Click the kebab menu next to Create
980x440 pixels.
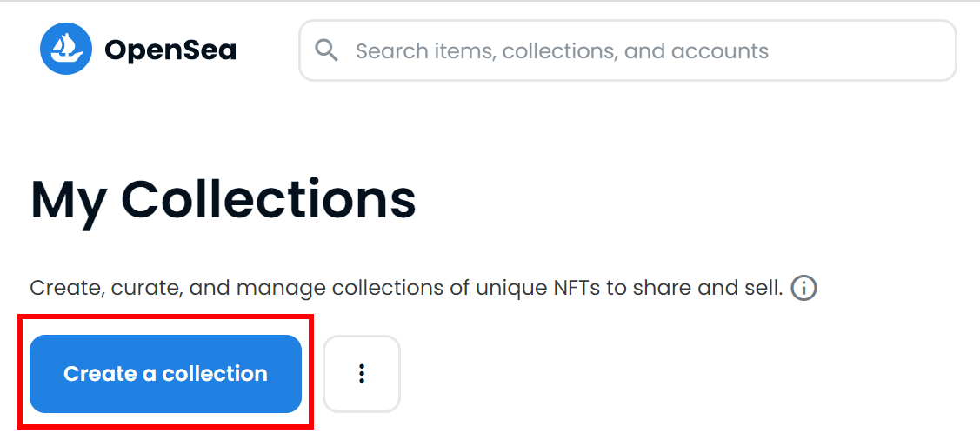click(361, 374)
